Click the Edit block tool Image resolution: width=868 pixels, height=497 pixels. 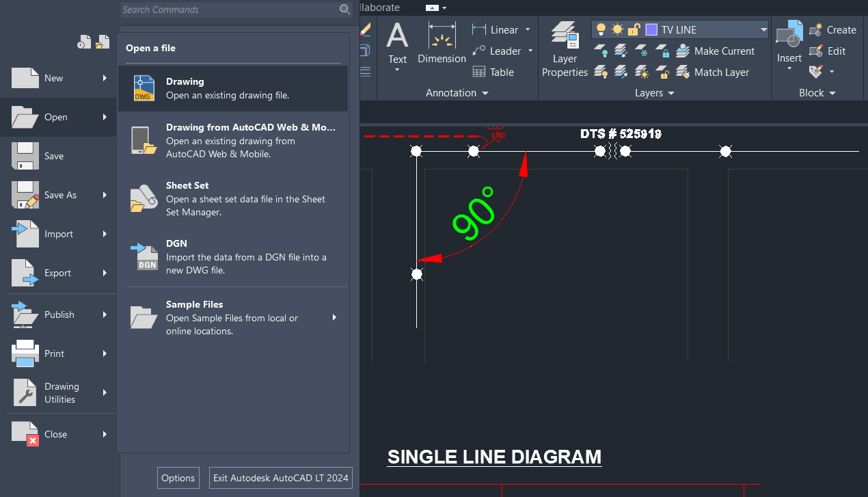[x=828, y=51]
